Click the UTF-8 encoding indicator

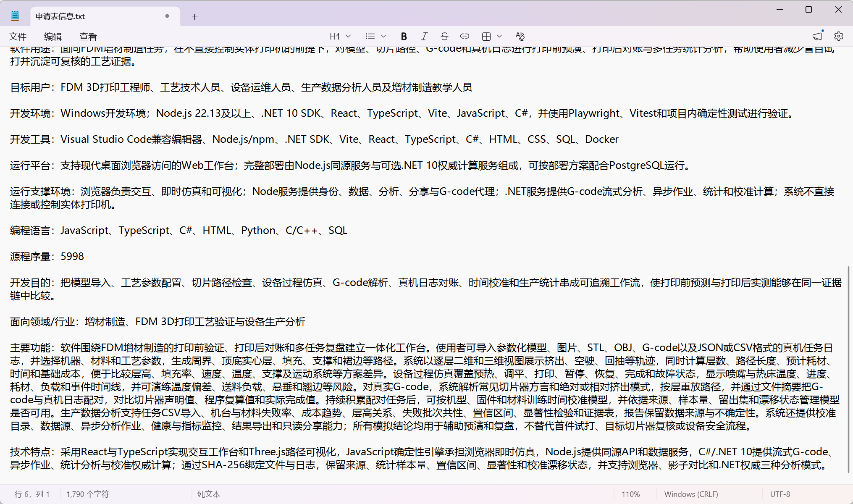pyautogui.click(x=780, y=494)
